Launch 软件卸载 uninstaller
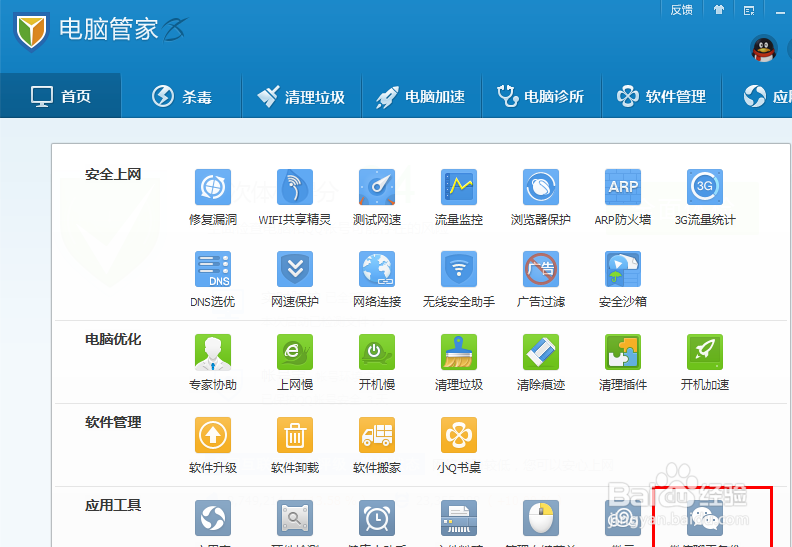Screen dimensions: 792x547 [x=295, y=445]
